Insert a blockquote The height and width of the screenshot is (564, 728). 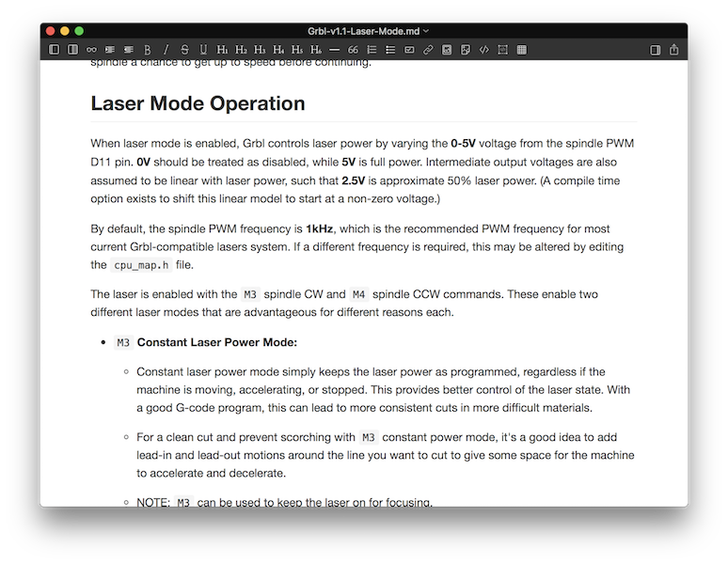[353, 50]
